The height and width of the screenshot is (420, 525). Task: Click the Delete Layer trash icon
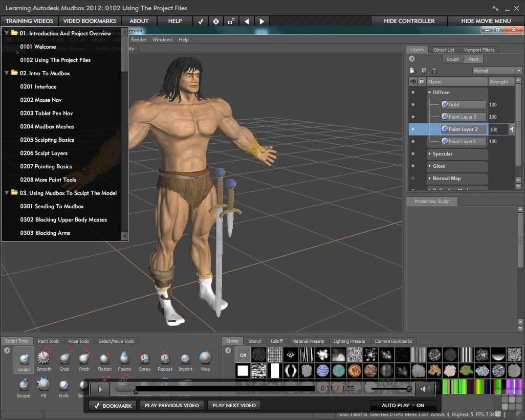coord(434,71)
